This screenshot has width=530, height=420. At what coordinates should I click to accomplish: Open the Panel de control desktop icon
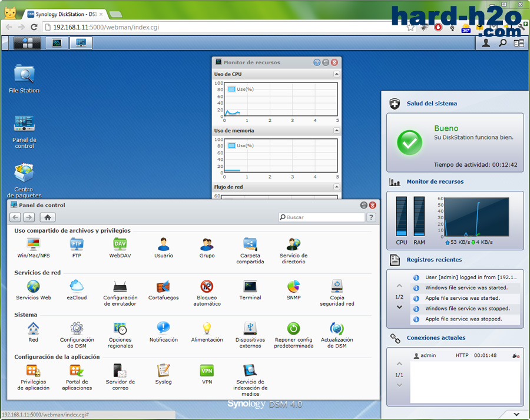[x=24, y=132]
